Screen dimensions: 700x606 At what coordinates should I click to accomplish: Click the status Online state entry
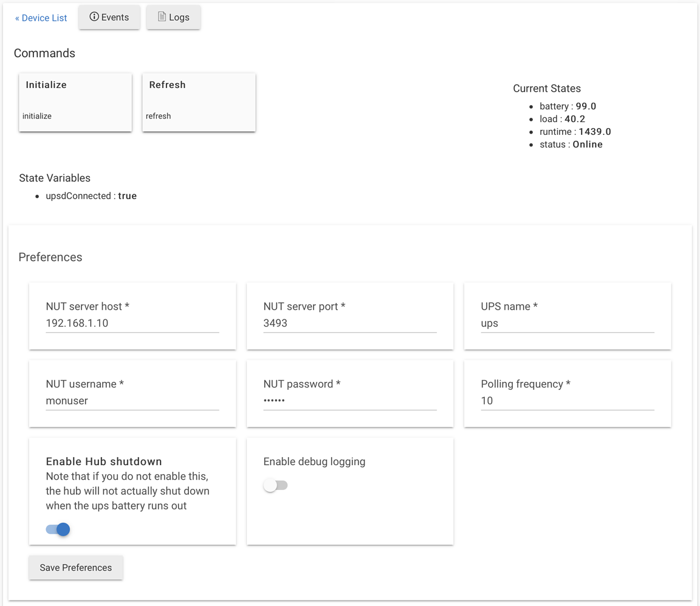tap(571, 145)
